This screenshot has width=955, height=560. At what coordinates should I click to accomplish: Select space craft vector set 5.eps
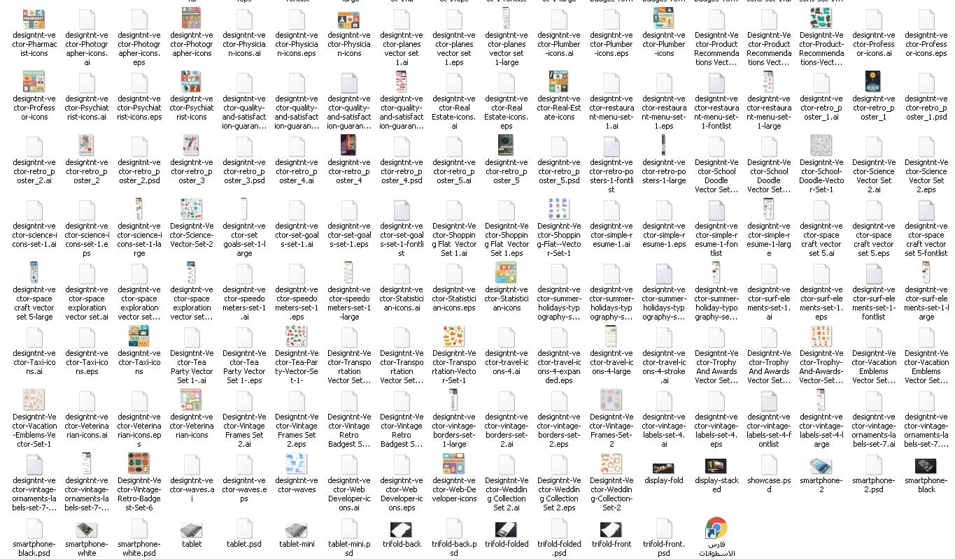click(x=874, y=210)
